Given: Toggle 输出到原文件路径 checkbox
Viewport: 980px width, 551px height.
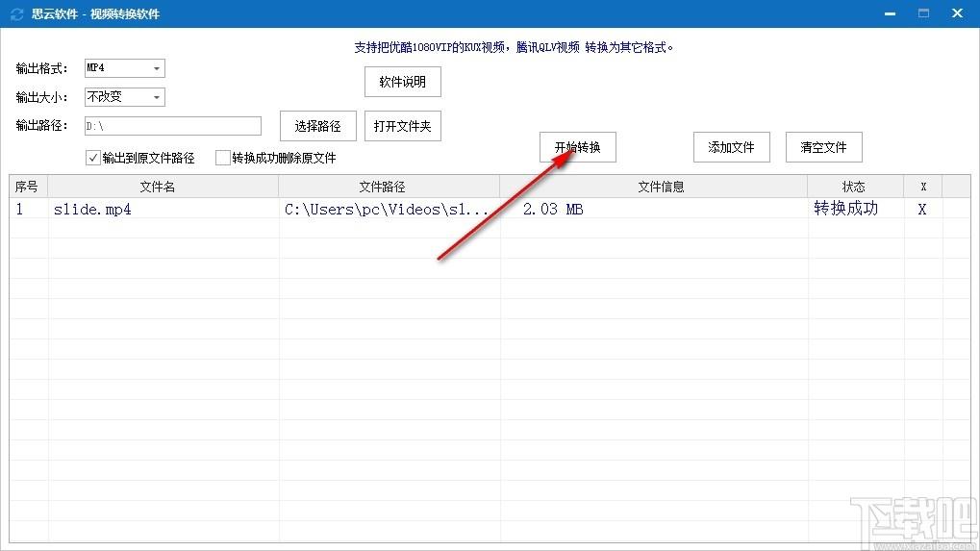Looking at the screenshot, I should (93, 158).
